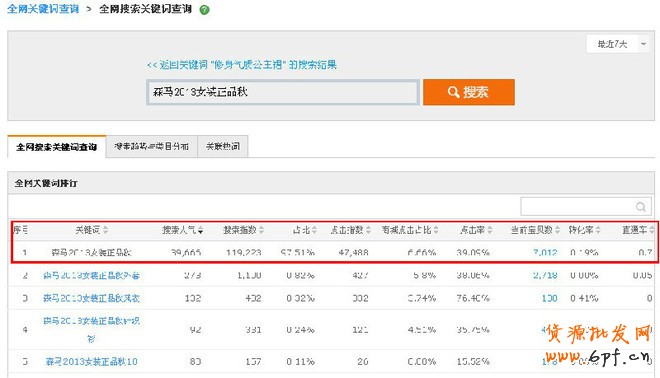The width and height of the screenshot is (660, 378).
Task: Click the table filter search box
Action: click(585, 206)
